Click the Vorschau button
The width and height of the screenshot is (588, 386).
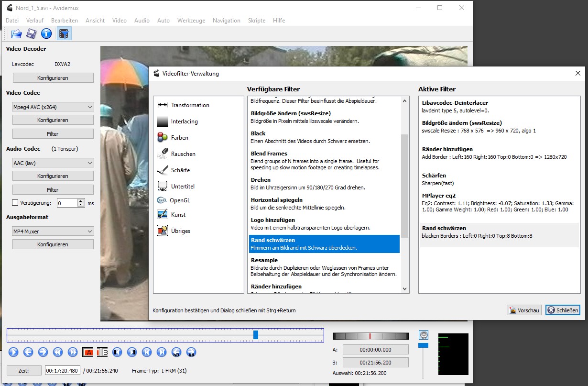[524, 310]
